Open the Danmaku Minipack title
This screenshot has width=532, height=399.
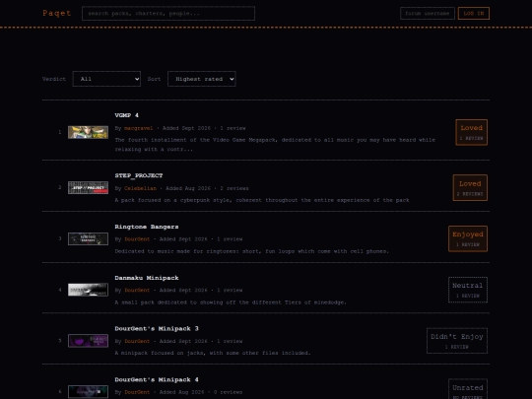coord(147,278)
